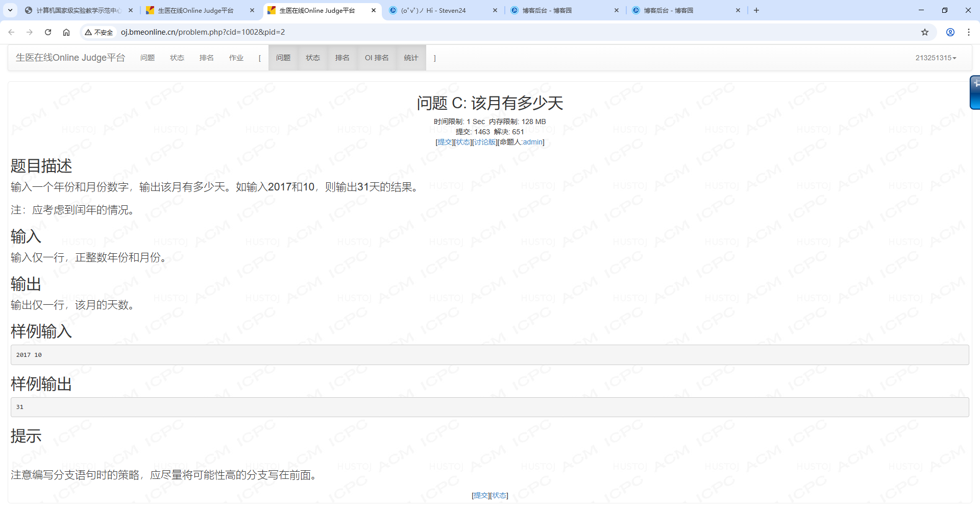This screenshot has height=531, width=980.
Task: Open the 生医在线Online Judge平台 brand link
Action: pos(70,58)
